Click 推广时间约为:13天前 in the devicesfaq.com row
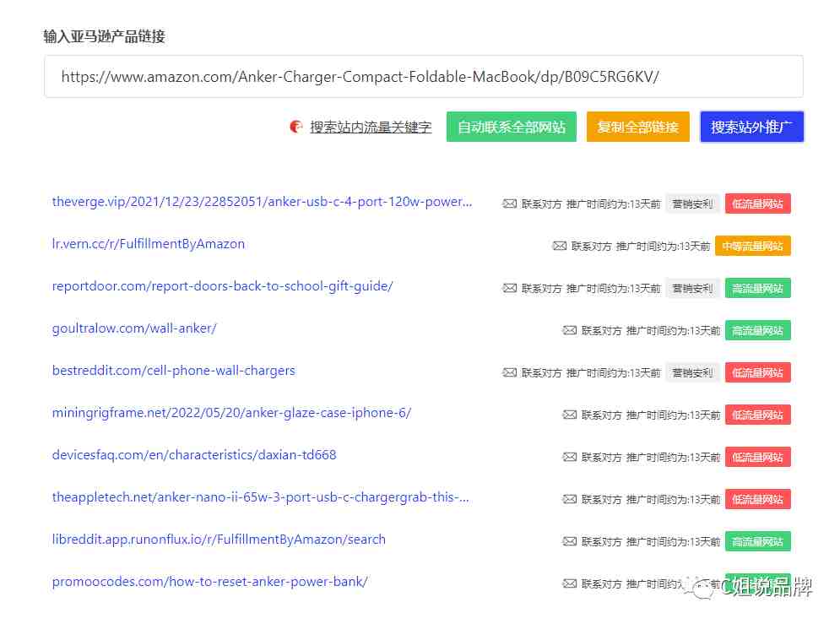This screenshot has height=624, width=840. (674, 458)
